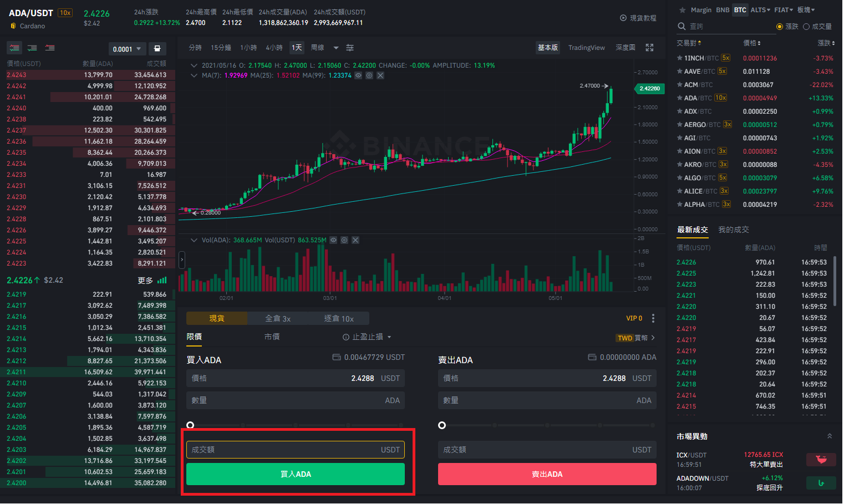Expand the more time intervals dropdown arrow
The width and height of the screenshot is (844, 504).
[336, 48]
